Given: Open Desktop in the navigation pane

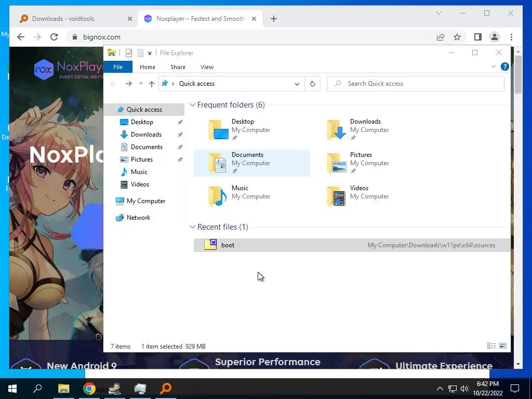Looking at the screenshot, I should 142,122.
